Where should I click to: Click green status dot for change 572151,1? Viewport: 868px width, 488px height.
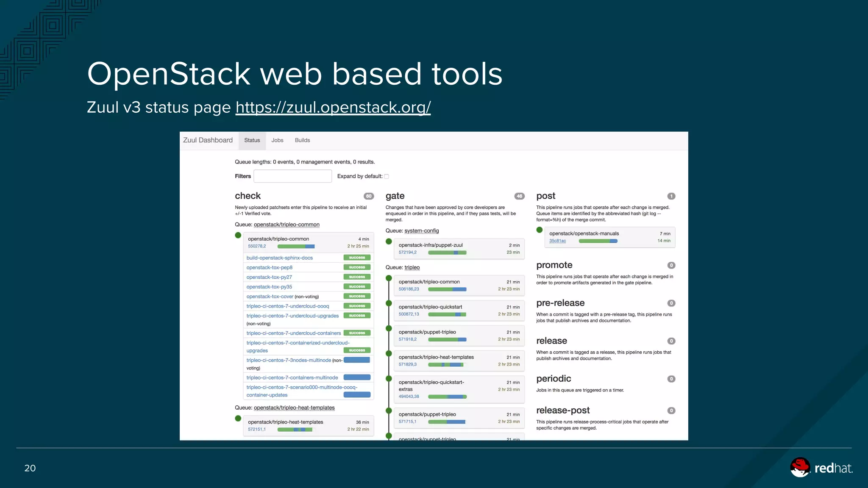click(238, 419)
